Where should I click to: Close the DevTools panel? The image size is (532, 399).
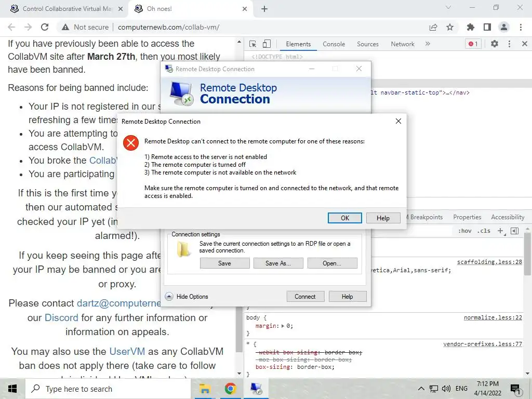(525, 44)
